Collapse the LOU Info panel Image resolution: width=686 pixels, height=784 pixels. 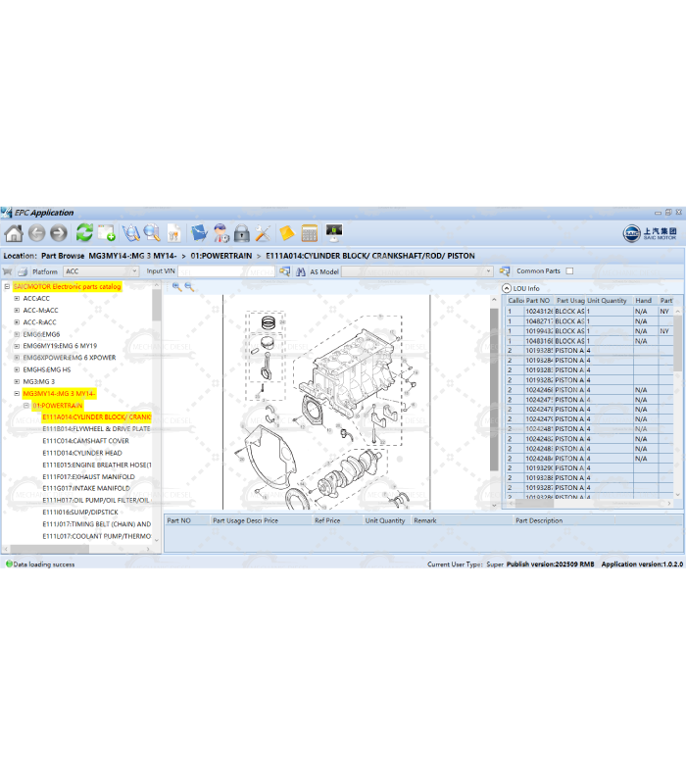click(x=507, y=288)
